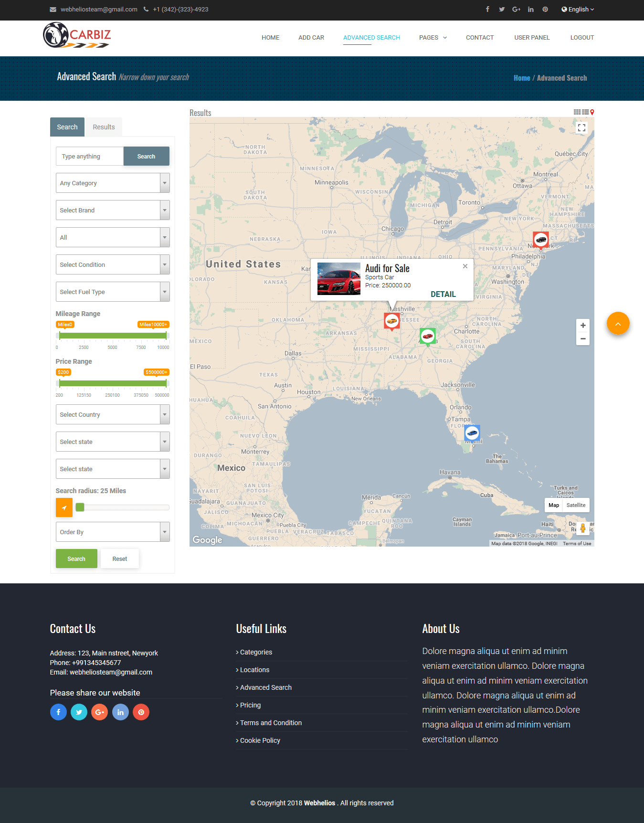The width and height of the screenshot is (644, 823).
Task: Open the English language selector
Action: 578,9
